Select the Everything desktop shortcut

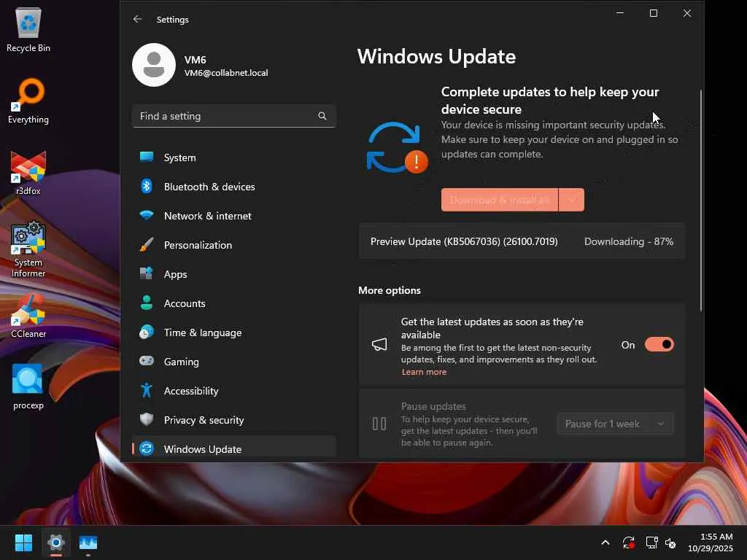[x=28, y=101]
